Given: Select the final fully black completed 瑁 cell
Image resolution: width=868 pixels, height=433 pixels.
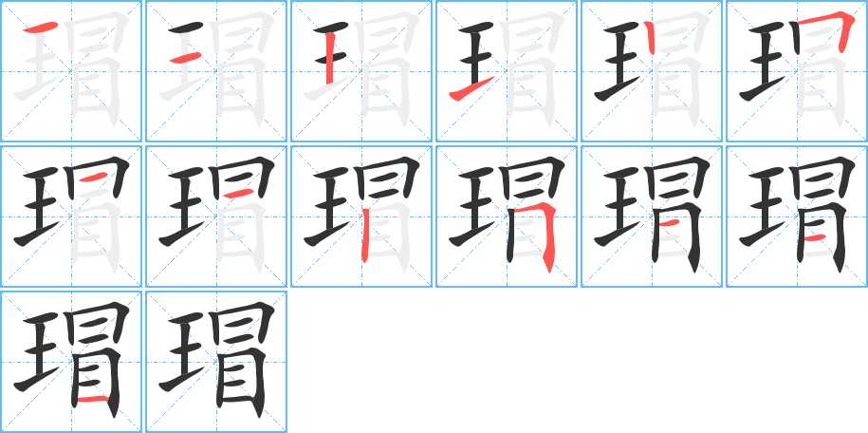Looking at the screenshot, I should click(216, 362).
